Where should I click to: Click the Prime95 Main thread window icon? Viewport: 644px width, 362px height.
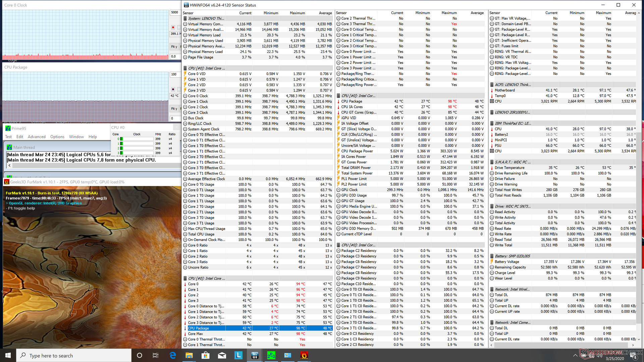click(9, 147)
